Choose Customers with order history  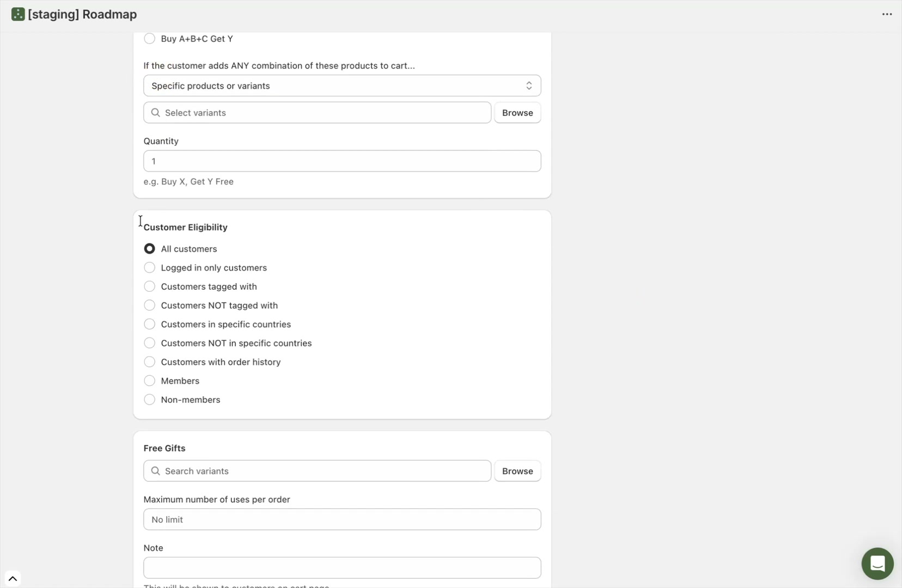[149, 362]
